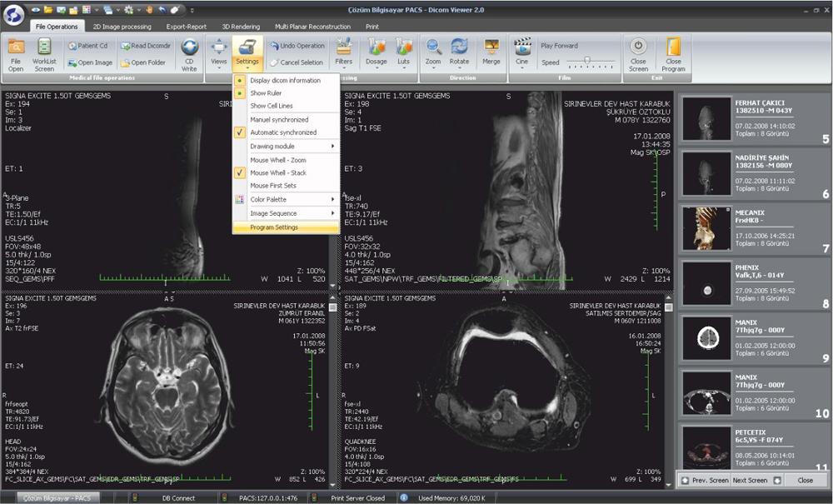Click the mouse icon in quick access bar
Screen dimensions: 833x504
coord(175,10)
